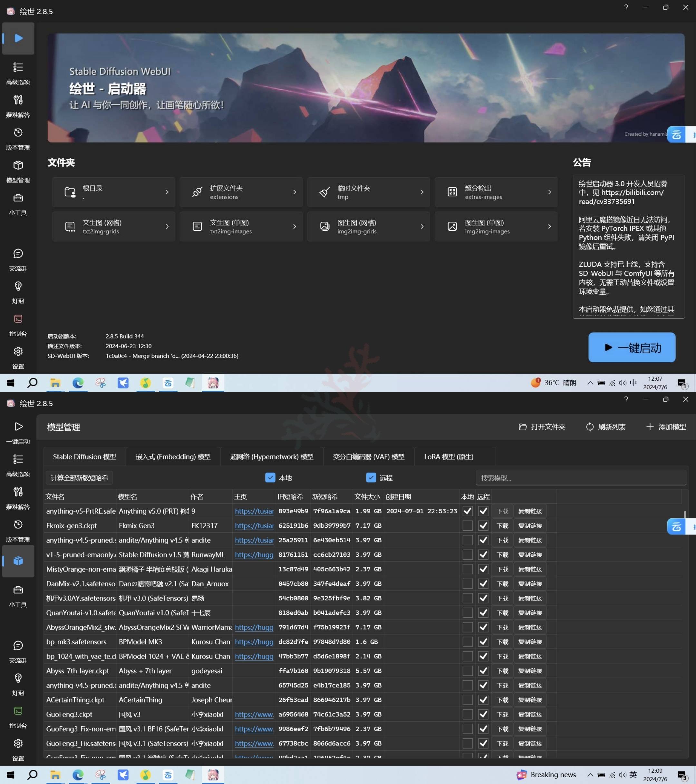Image resolution: width=696 pixels, height=784 pixels.
Task: Switch to Stable Diffusion 模型 tab
Action: pos(84,456)
